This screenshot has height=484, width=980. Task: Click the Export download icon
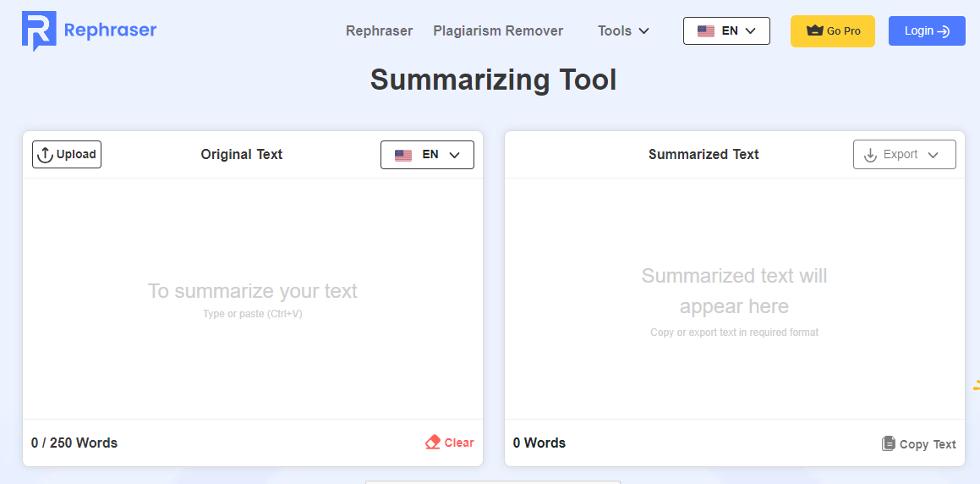point(870,155)
